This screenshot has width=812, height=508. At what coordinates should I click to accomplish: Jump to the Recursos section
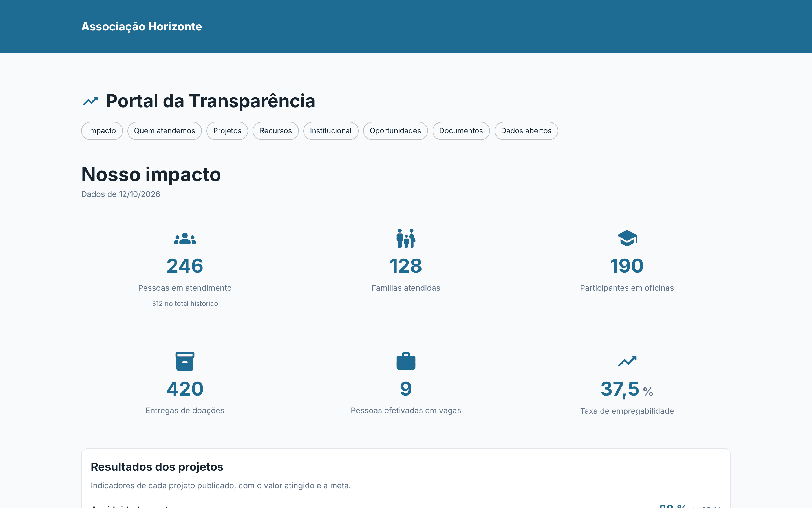275,131
